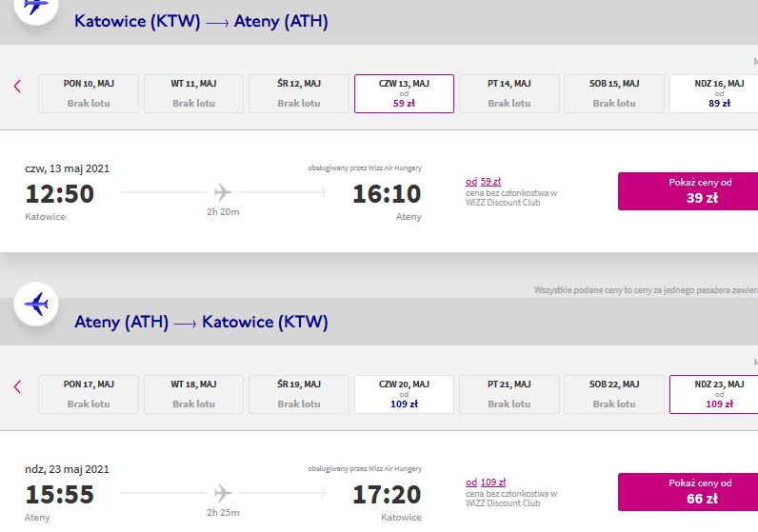Select SOB 22, MAJ date tile

[x=614, y=394]
